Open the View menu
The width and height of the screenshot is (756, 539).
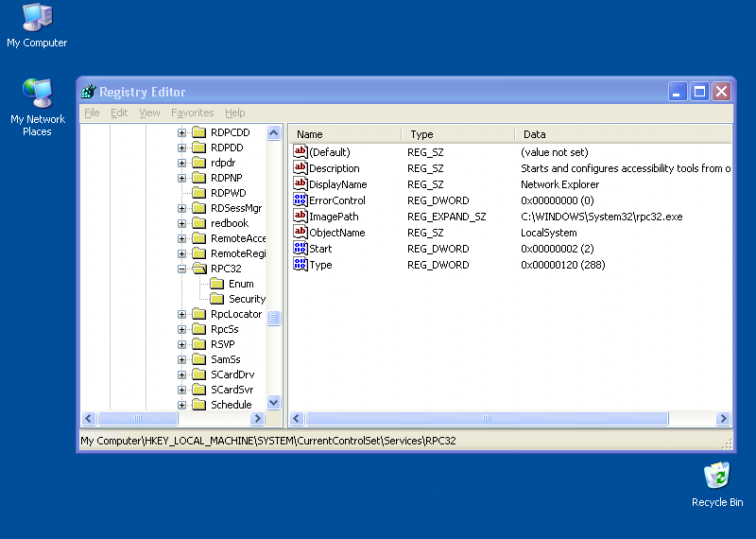coord(149,113)
